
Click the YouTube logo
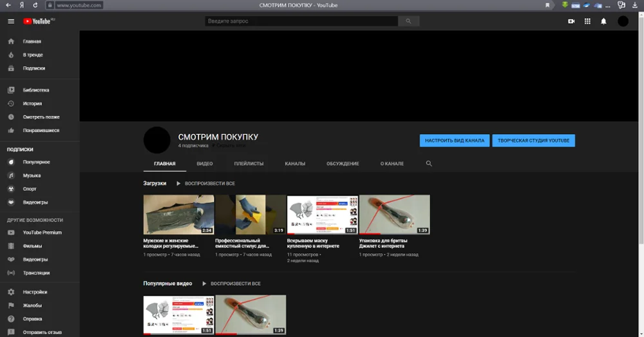click(x=39, y=21)
